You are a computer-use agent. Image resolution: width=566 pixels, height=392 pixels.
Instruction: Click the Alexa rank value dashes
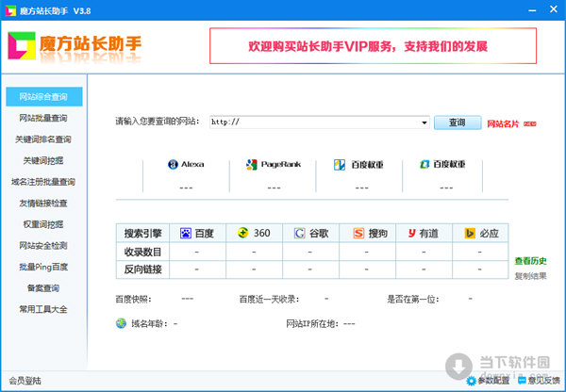tap(186, 188)
